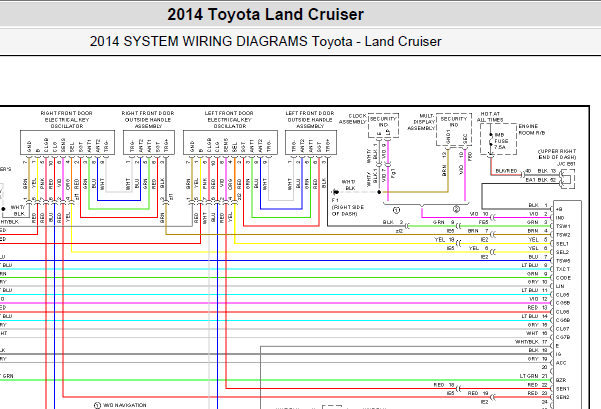
Task: Click the 'BLK/RED' wire label below fuse
Action: (x=506, y=171)
